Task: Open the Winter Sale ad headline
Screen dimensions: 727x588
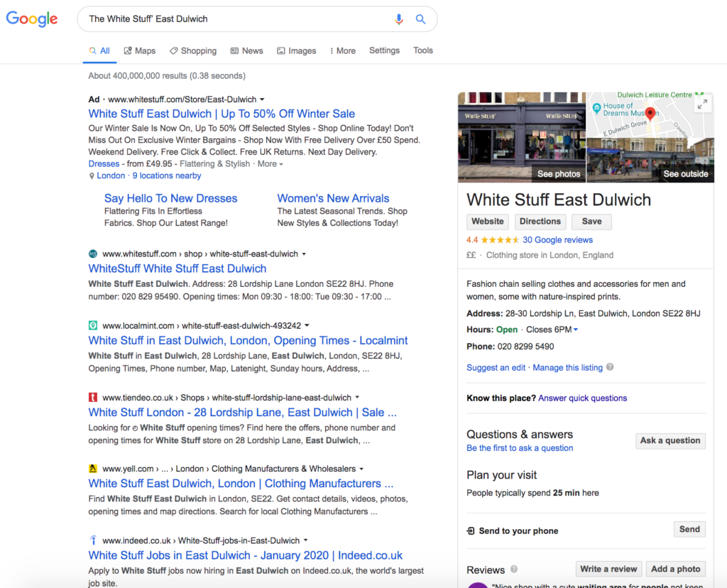Action: [x=222, y=114]
